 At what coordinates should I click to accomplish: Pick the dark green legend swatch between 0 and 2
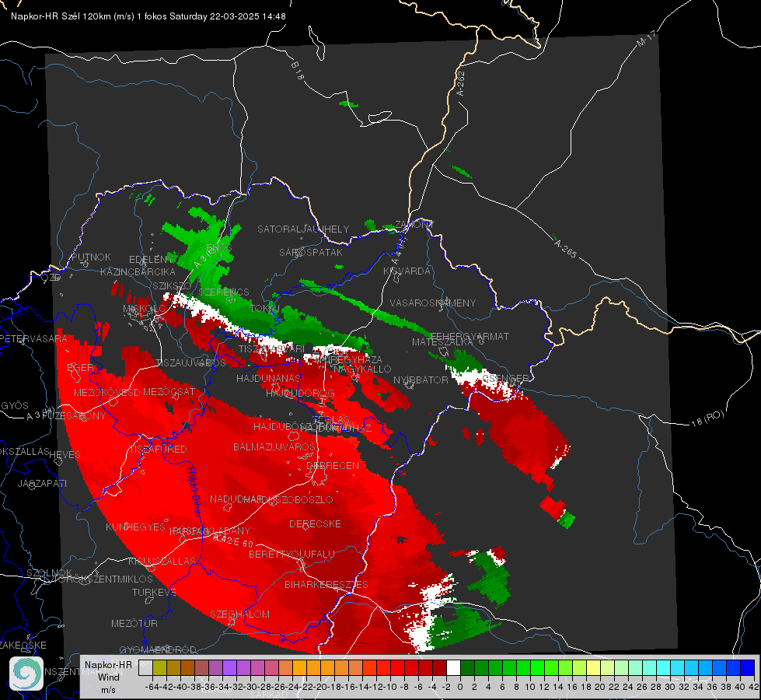(x=467, y=667)
